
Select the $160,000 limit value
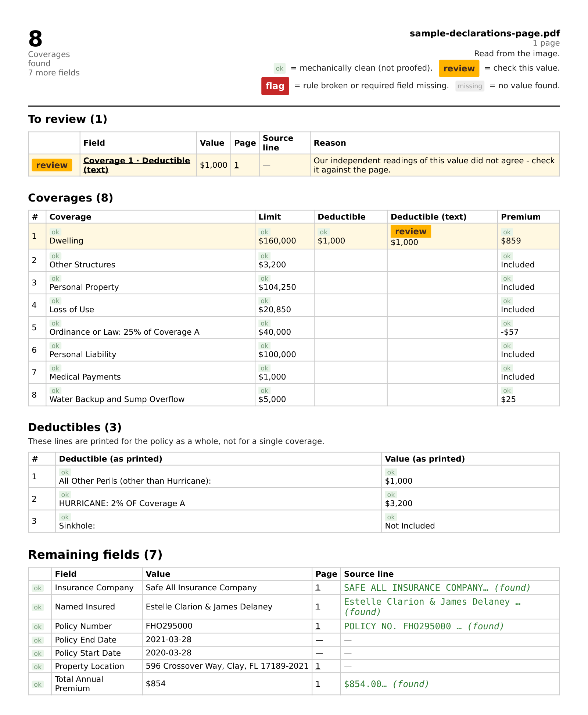pos(277,241)
